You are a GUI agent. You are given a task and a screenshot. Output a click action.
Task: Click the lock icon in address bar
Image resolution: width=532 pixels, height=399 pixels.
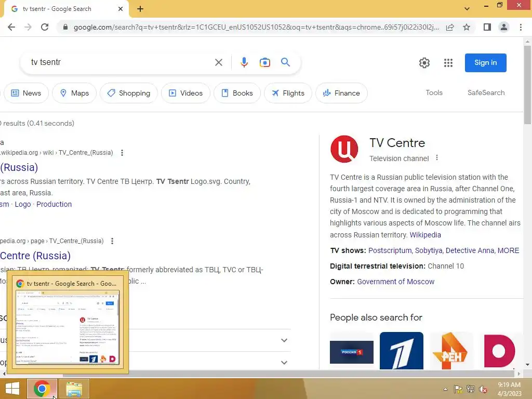[65, 27]
